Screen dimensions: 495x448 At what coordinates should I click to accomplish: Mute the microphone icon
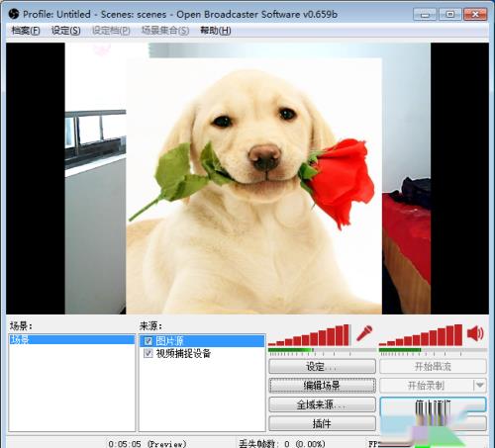364,333
